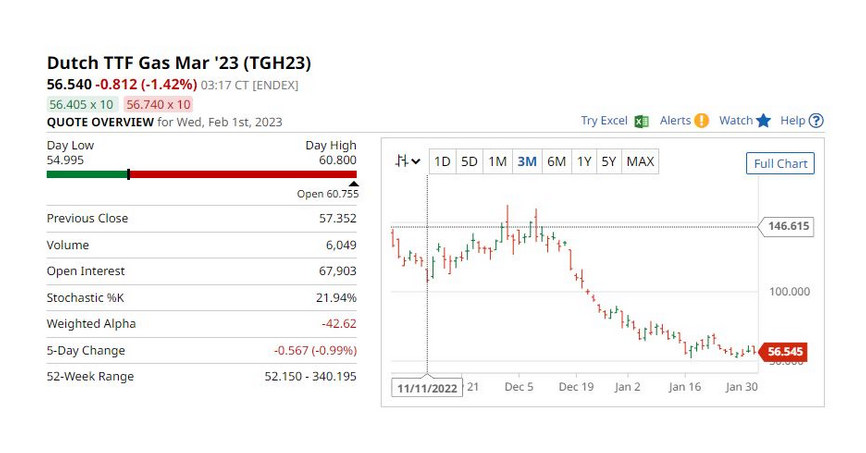
Task: Select the 1D time range
Action: click(442, 161)
